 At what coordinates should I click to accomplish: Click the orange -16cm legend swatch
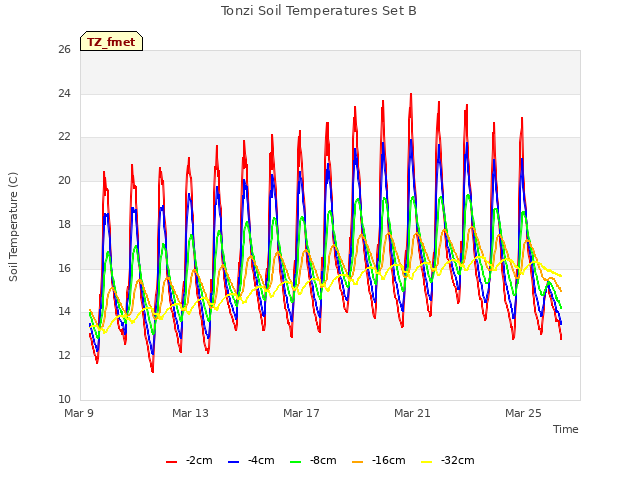358,462
